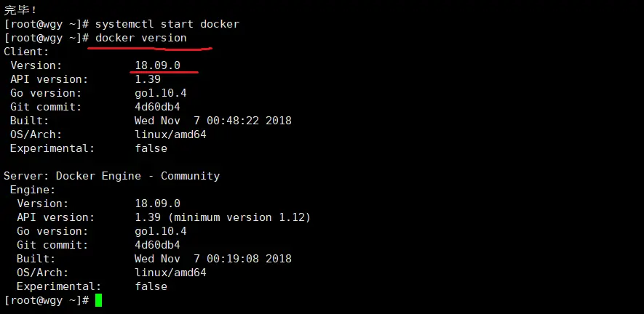Click the engine Built date ending 00:19:08 2018
This screenshot has width=644, height=314.
[x=212, y=259]
